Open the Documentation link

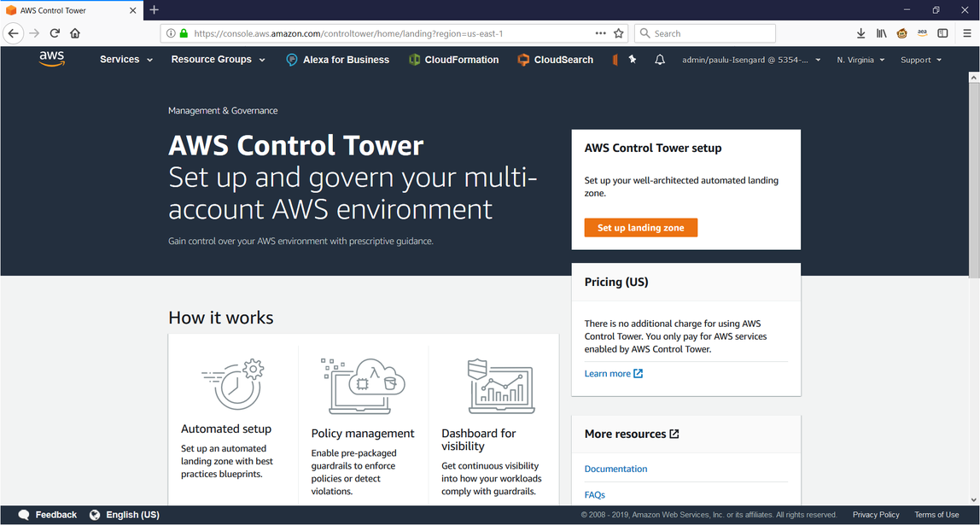click(x=615, y=469)
